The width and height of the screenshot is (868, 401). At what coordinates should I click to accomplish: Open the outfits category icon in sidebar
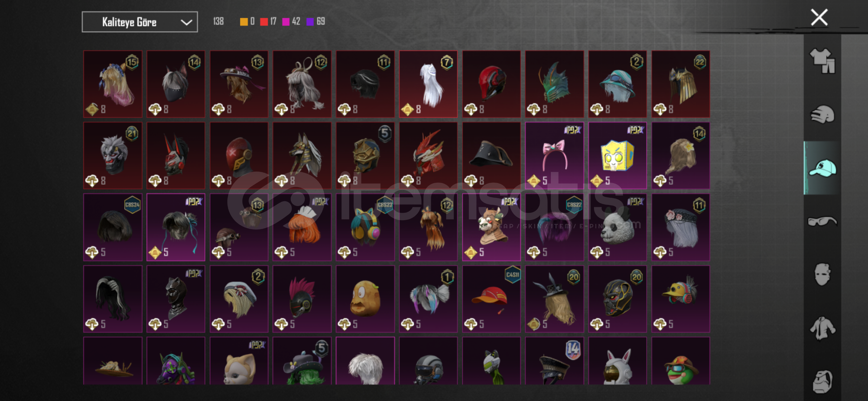click(822, 61)
